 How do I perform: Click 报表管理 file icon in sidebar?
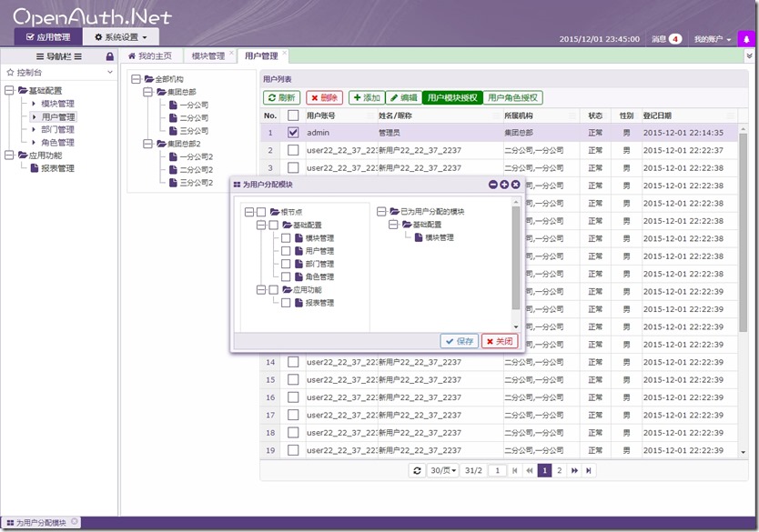(35, 168)
